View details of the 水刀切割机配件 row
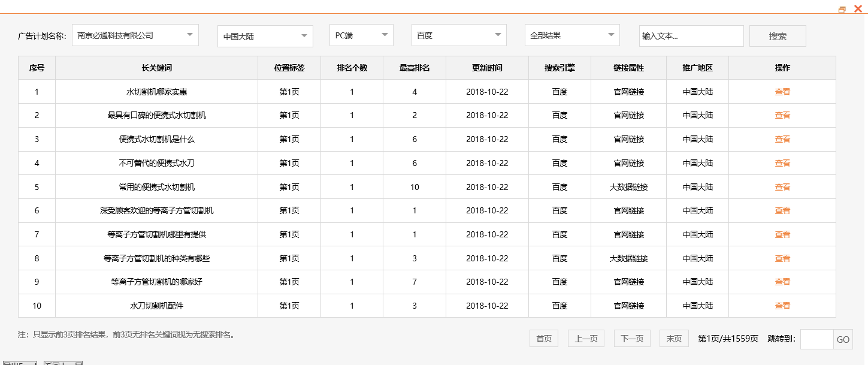868x365 pixels. coord(782,306)
